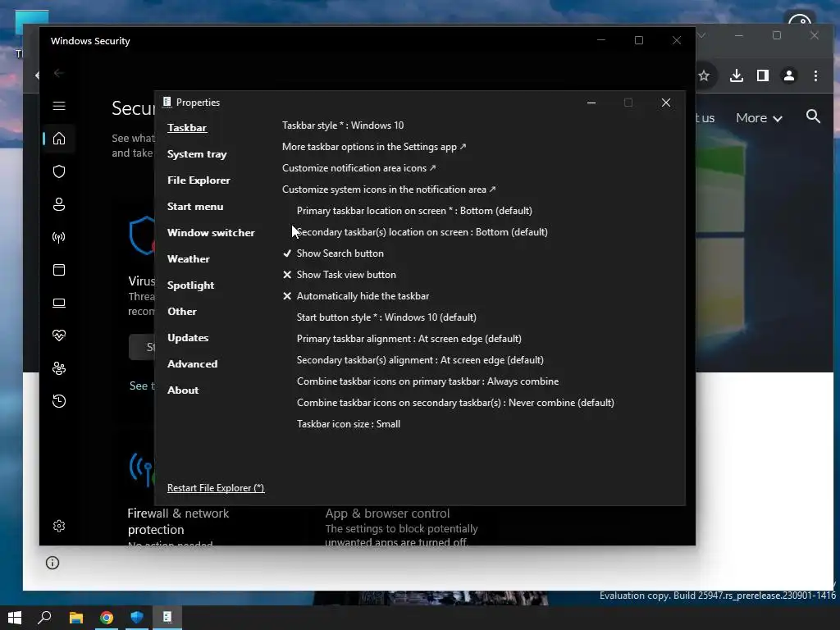The width and height of the screenshot is (840, 630).
Task: Select the Taskbar section in Properties
Action: 187,128
